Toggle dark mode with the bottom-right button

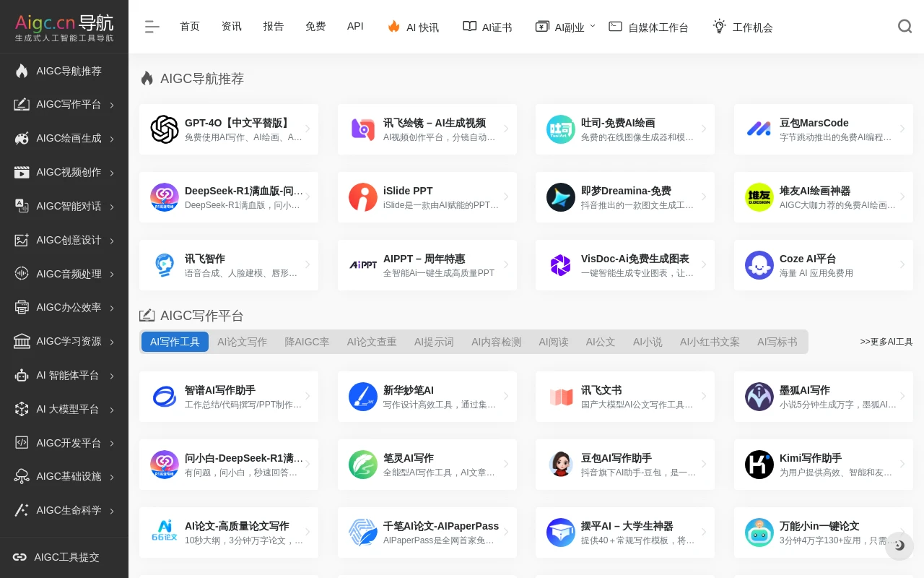(899, 545)
